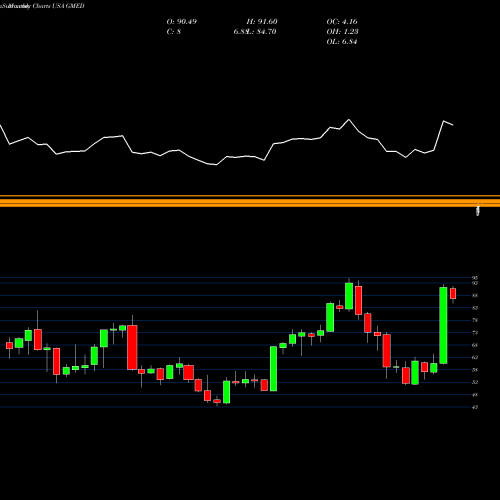The width and height of the screenshot is (500, 500).
Task: Select the open price 'O: 90.49' readout
Action: [x=182, y=22]
